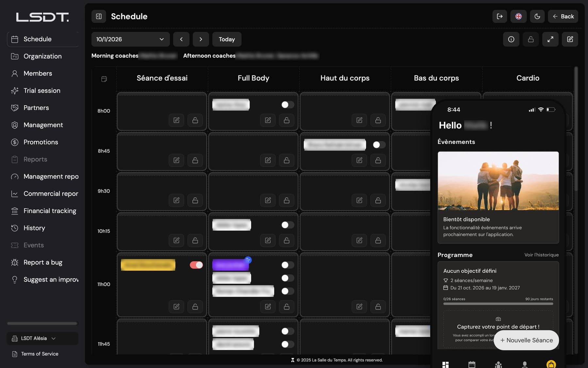Go to the Trial session page
The height and width of the screenshot is (368, 588).
(x=42, y=91)
